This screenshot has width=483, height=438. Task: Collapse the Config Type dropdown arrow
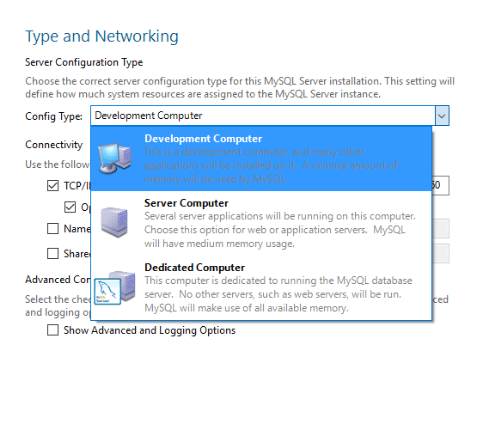pyautogui.click(x=442, y=116)
